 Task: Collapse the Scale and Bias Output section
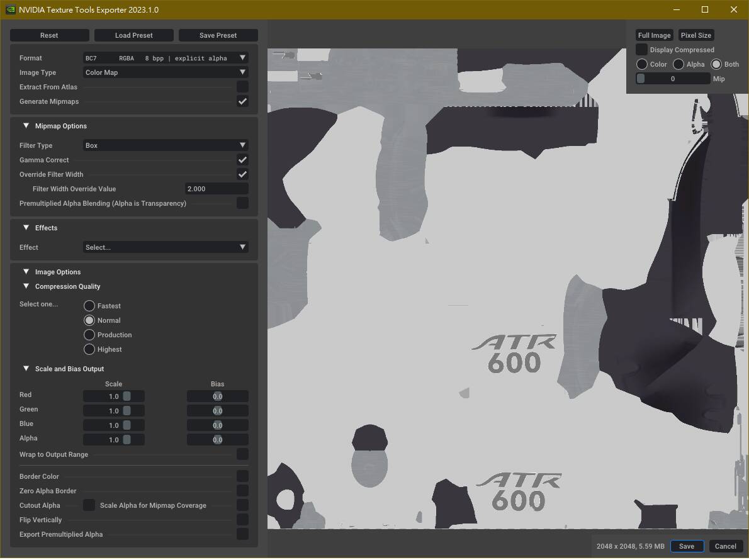coord(26,369)
